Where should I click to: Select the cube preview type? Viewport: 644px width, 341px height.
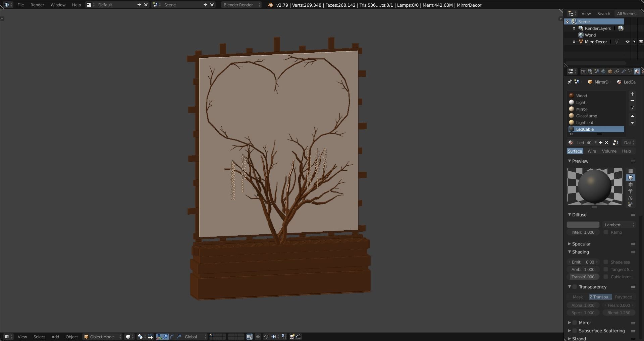click(x=631, y=184)
